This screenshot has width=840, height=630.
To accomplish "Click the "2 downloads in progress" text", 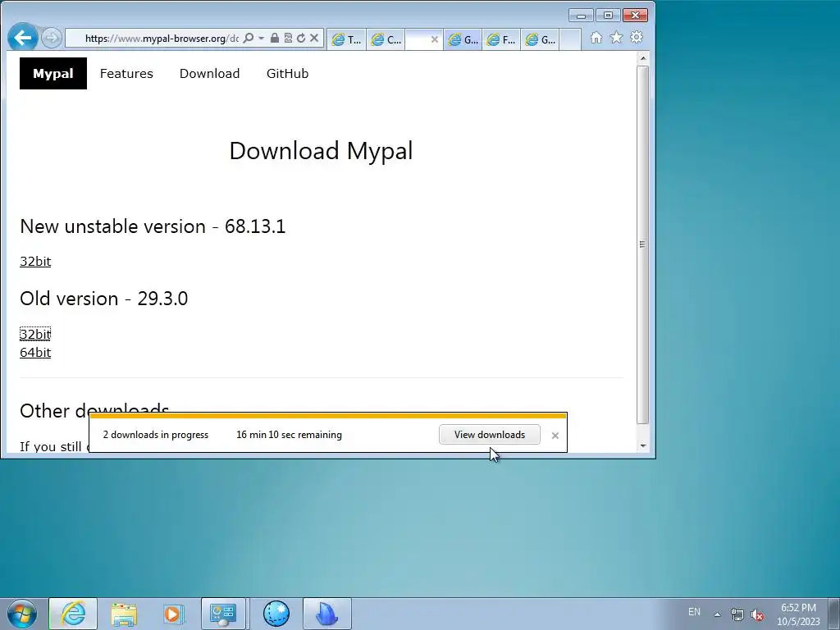I will pyautogui.click(x=155, y=435).
